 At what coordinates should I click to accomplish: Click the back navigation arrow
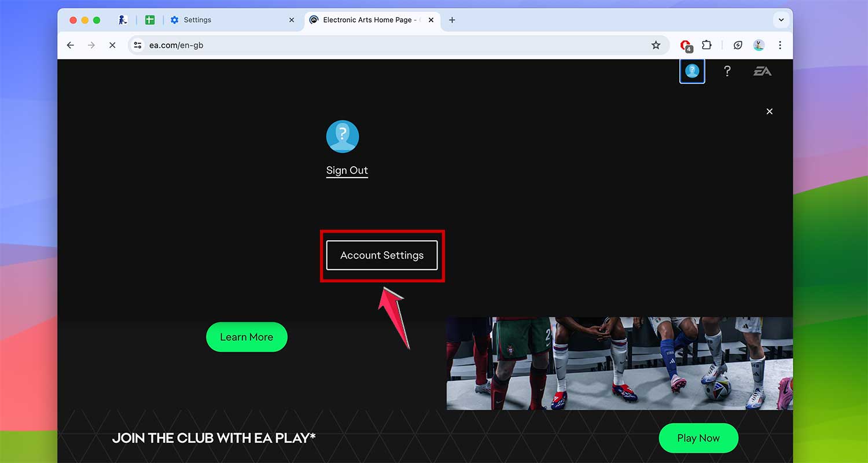tap(70, 45)
